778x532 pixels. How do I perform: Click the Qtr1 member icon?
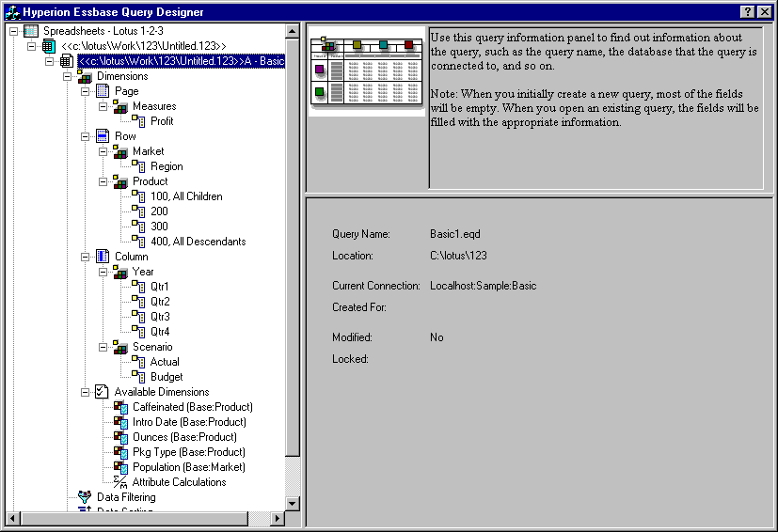[x=138, y=287]
